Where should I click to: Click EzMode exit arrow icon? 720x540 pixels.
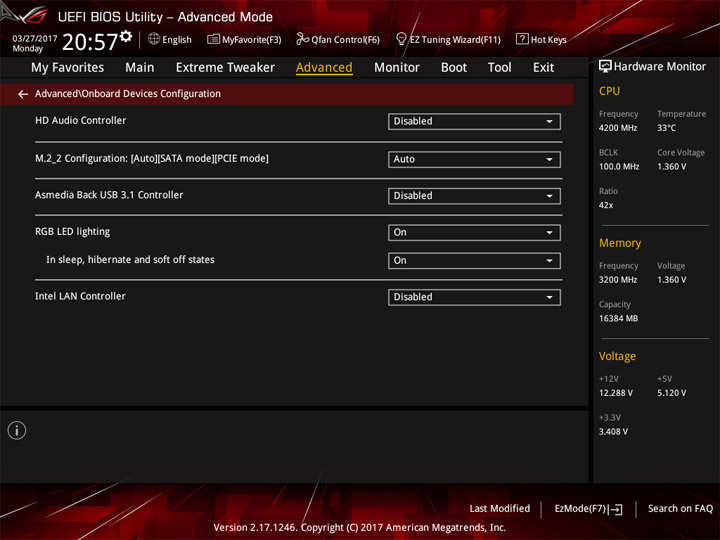click(x=616, y=509)
